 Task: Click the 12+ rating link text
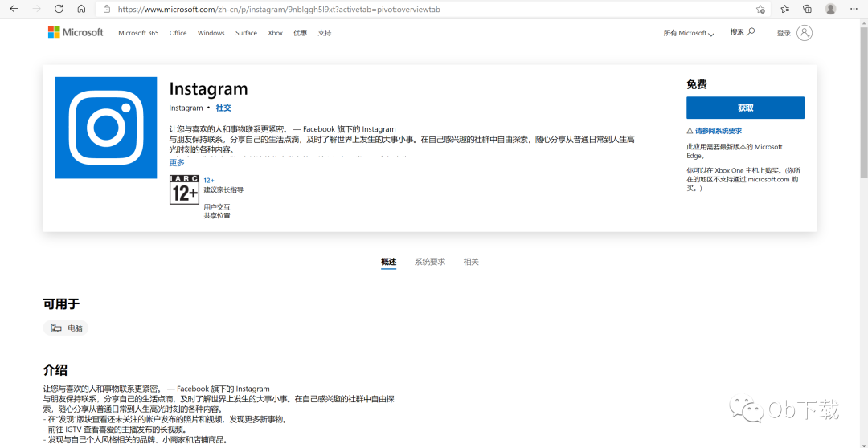click(209, 181)
